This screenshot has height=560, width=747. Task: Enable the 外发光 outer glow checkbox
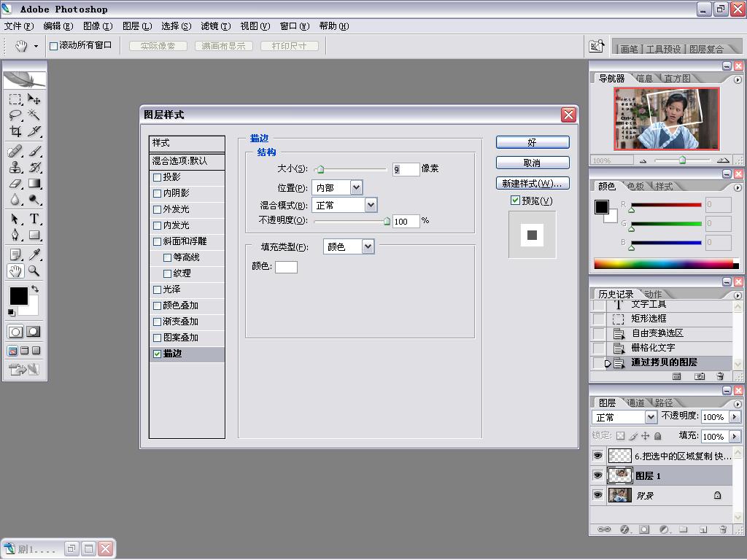(157, 209)
